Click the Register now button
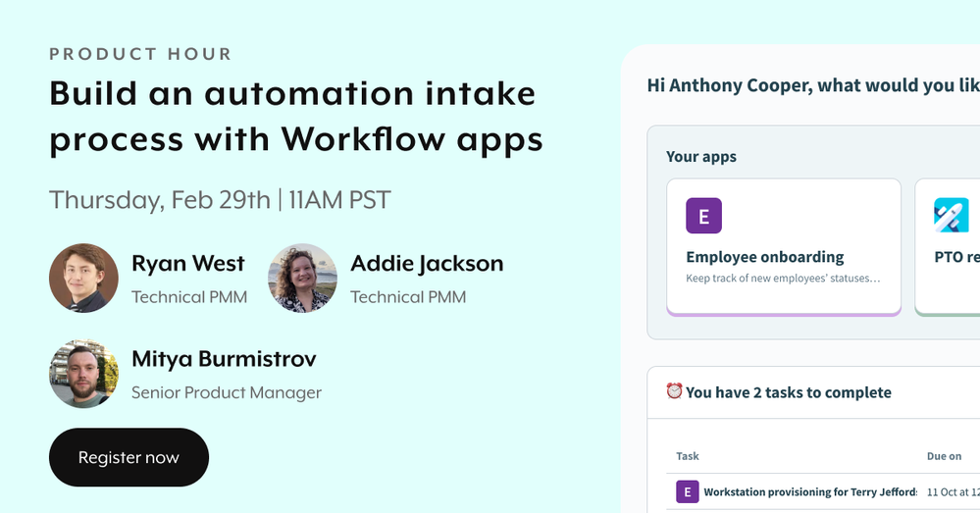The width and height of the screenshot is (980, 513). [x=129, y=457]
